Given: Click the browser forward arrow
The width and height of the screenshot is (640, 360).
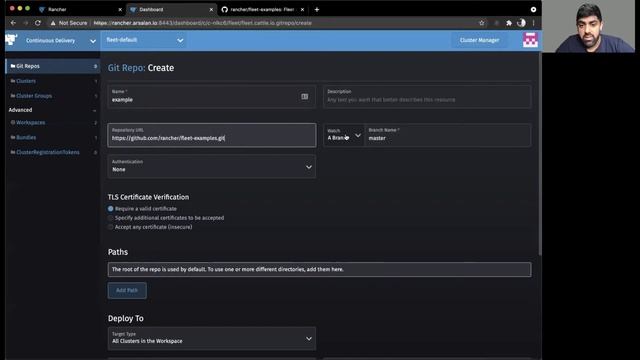Looking at the screenshot, I should pos(25,23).
